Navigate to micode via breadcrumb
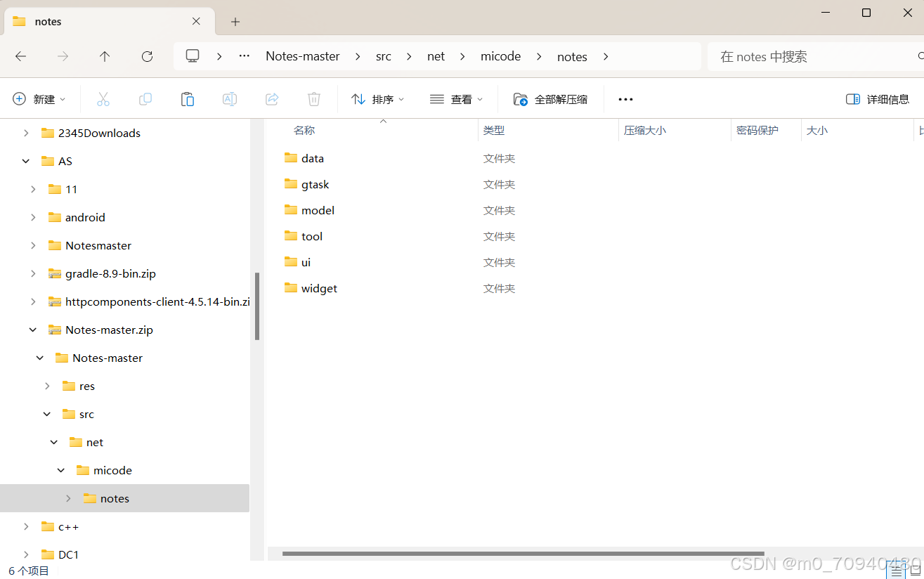This screenshot has width=924, height=579. pos(500,56)
